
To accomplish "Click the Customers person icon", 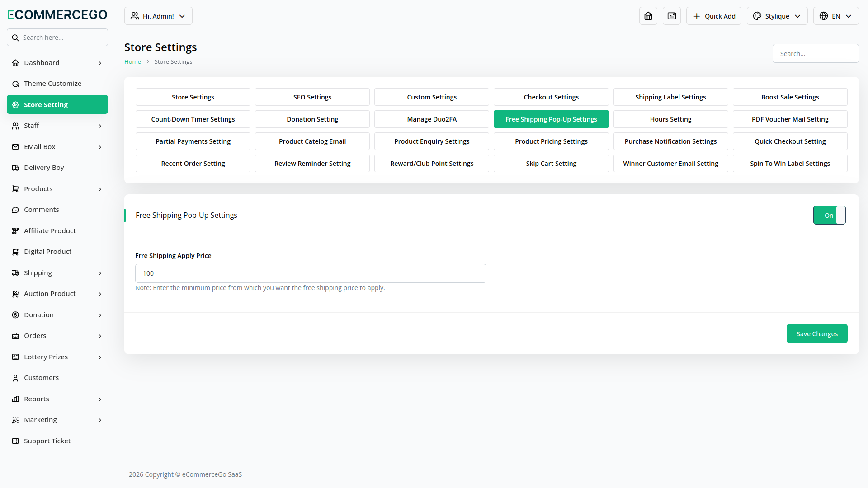I will point(15,378).
